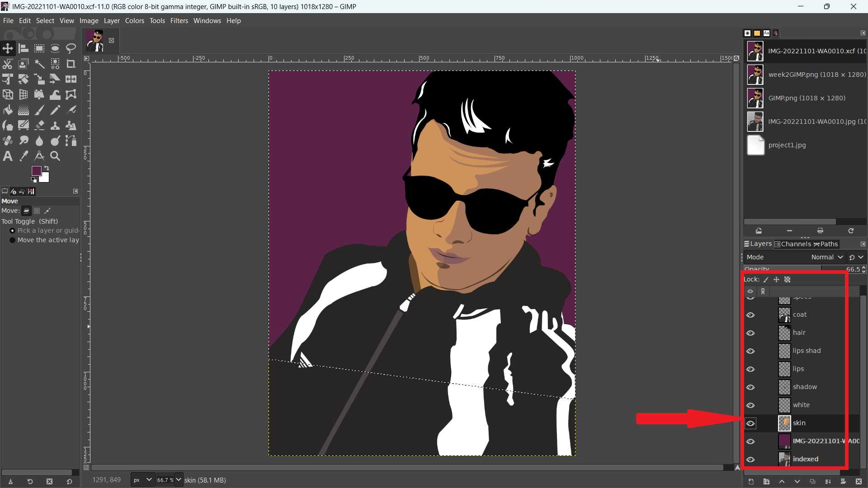Activate the Eraser tool

tap(39, 125)
